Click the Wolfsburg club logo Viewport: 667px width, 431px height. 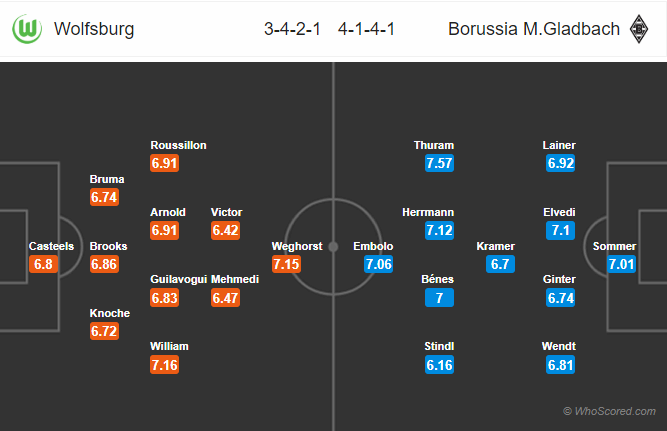(x=27, y=29)
